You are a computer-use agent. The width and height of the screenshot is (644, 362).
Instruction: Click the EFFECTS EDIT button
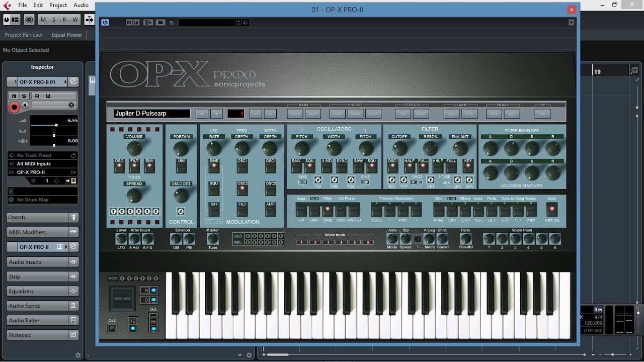click(x=421, y=114)
